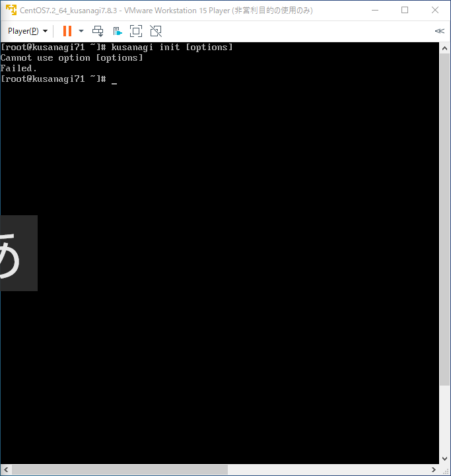Click the vertical scrollbar down arrow

(x=444, y=458)
